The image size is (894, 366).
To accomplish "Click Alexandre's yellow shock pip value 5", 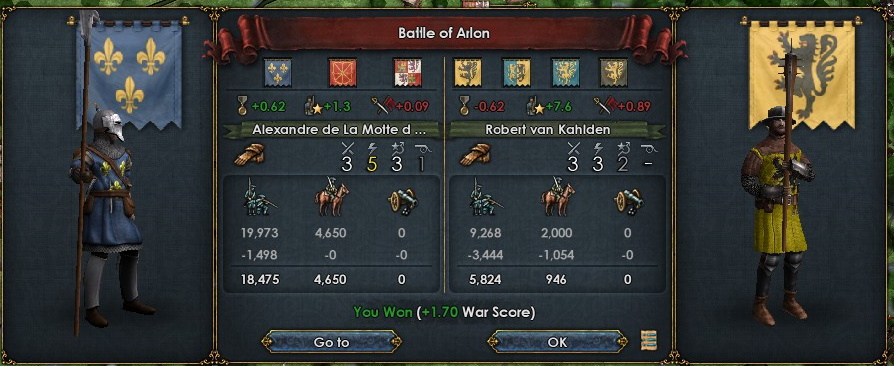I will coord(372,164).
